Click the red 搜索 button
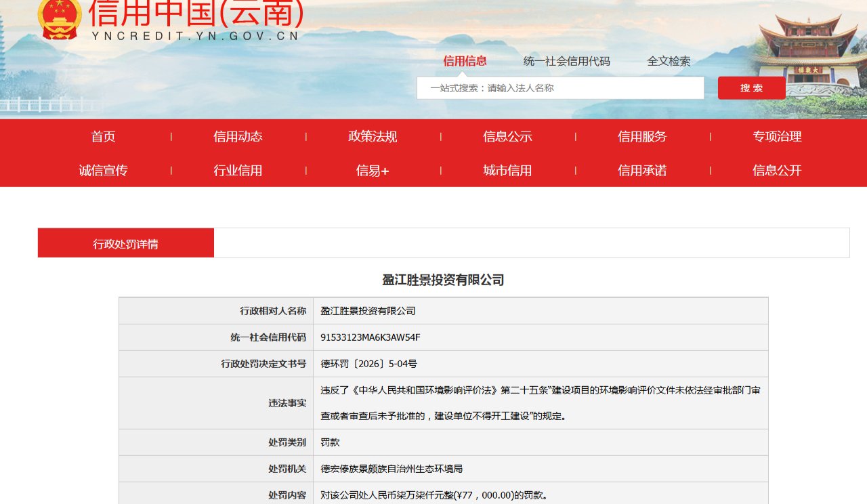The width and height of the screenshot is (867, 504). (x=752, y=88)
